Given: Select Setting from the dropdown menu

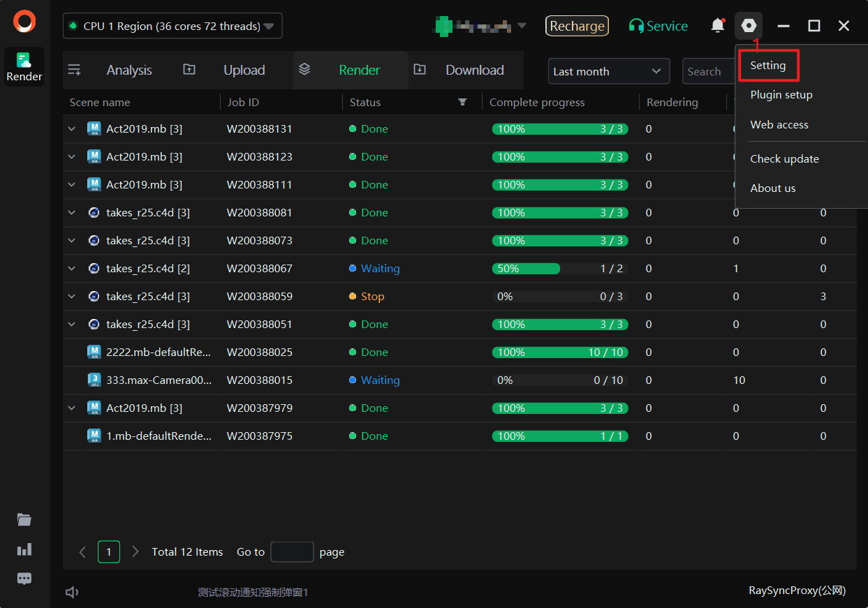Looking at the screenshot, I should pyautogui.click(x=768, y=66).
